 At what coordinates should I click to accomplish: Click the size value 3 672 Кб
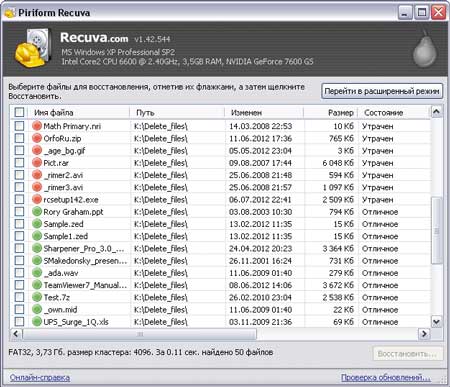click(338, 285)
